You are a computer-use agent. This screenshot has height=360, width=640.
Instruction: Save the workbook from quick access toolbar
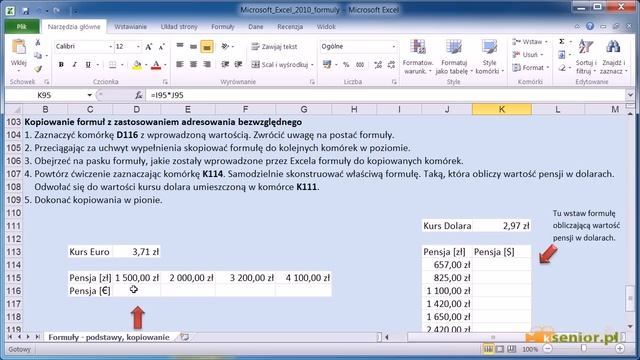click(x=25, y=11)
